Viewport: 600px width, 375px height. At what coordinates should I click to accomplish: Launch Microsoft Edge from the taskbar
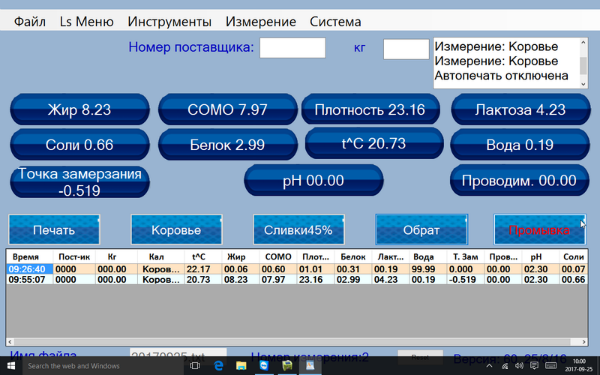[x=218, y=366]
